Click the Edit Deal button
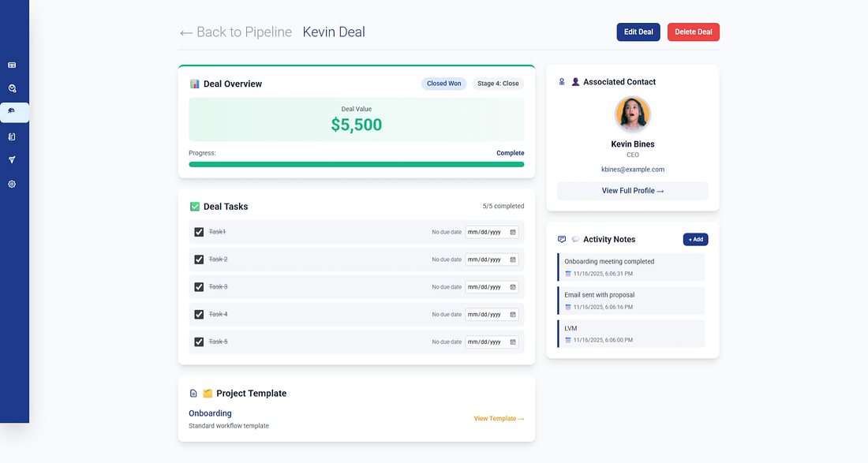The height and width of the screenshot is (463, 868). tap(638, 32)
